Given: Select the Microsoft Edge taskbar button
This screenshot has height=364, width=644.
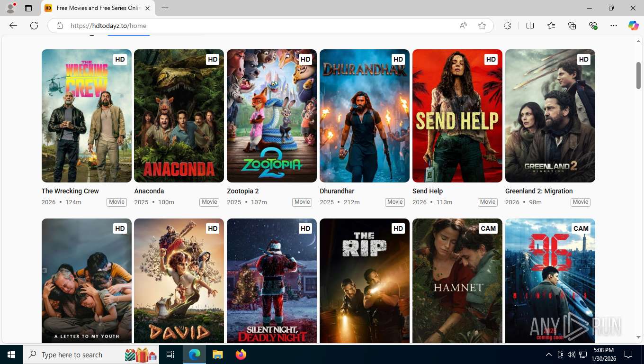Looking at the screenshot, I should [195, 355].
